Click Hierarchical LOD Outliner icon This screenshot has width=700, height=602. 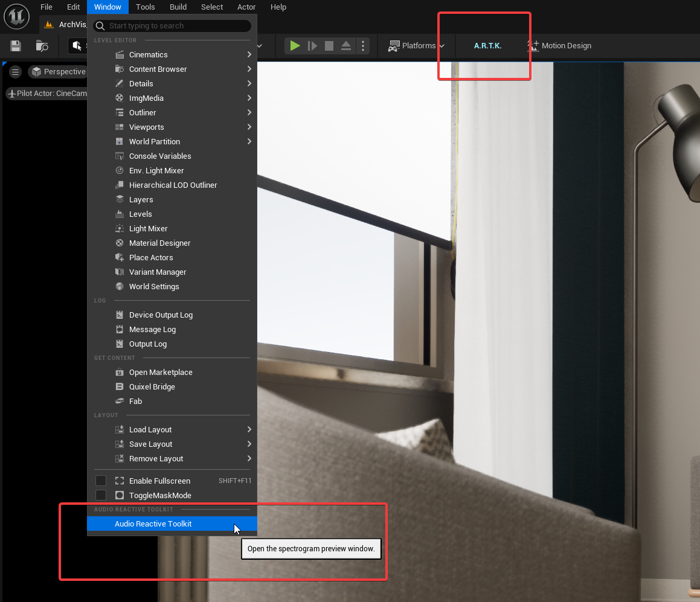(120, 185)
